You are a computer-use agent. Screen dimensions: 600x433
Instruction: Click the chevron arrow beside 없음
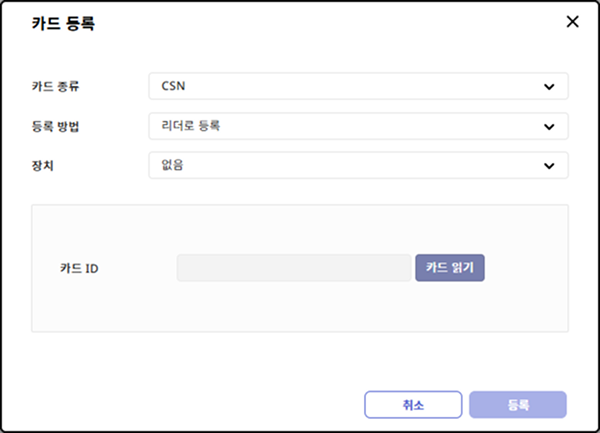click(549, 166)
